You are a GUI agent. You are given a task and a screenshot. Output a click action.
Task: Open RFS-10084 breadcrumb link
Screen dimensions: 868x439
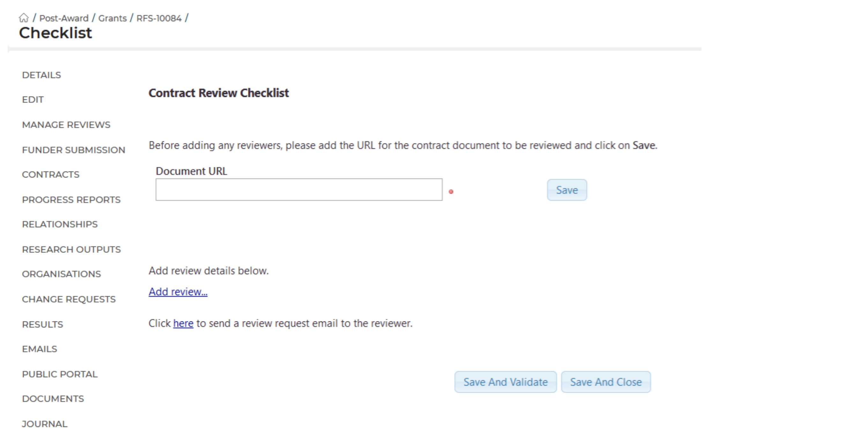point(159,18)
